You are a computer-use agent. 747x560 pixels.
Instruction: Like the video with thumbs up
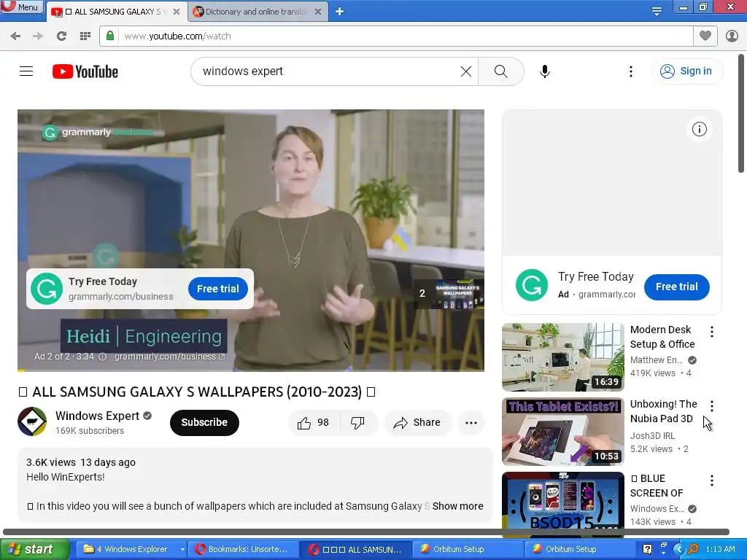314,422
